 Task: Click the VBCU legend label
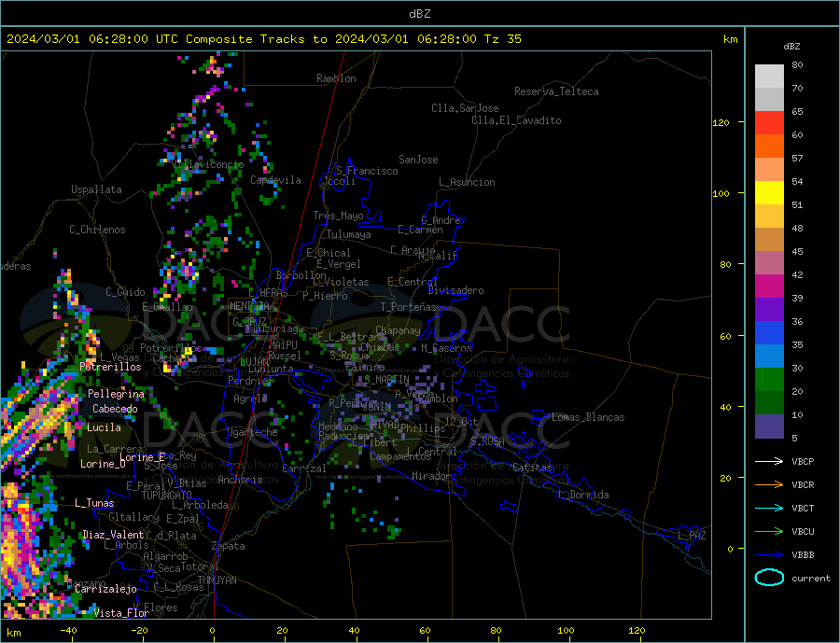(803, 532)
